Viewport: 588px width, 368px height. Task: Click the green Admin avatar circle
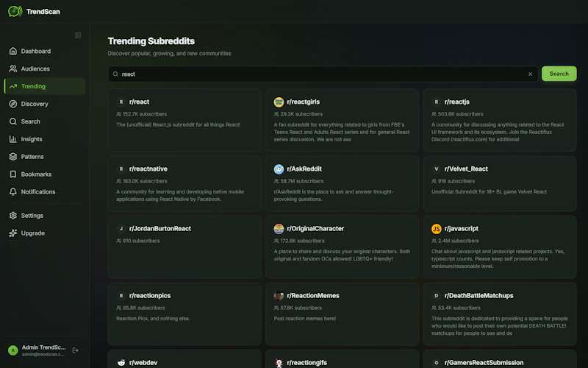click(13, 350)
